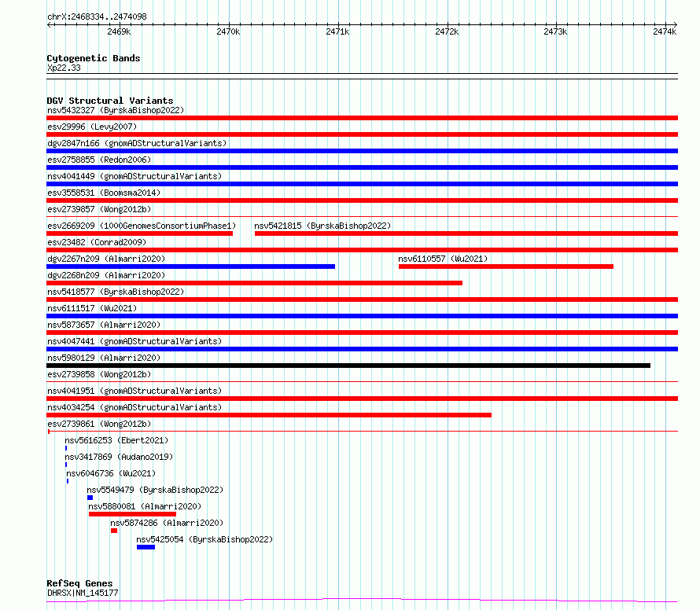Click the blue nsv6111517 variant bar
The height and width of the screenshot is (610, 700).
click(x=362, y=316)
